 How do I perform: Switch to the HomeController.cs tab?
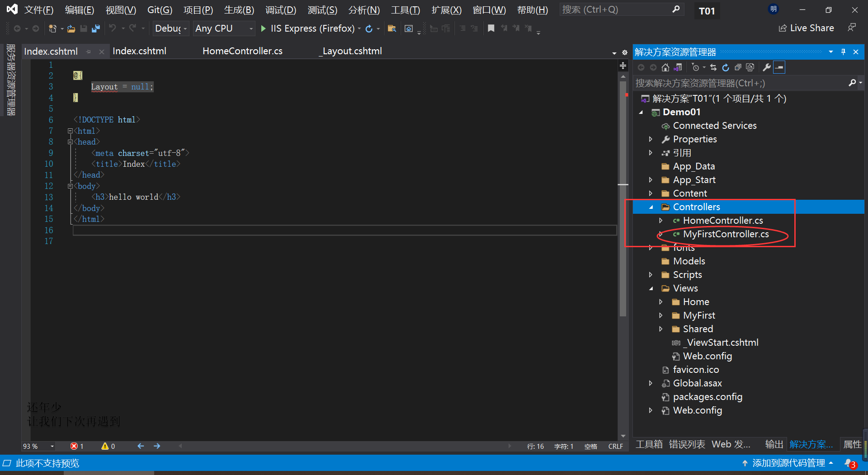point(242,51)
